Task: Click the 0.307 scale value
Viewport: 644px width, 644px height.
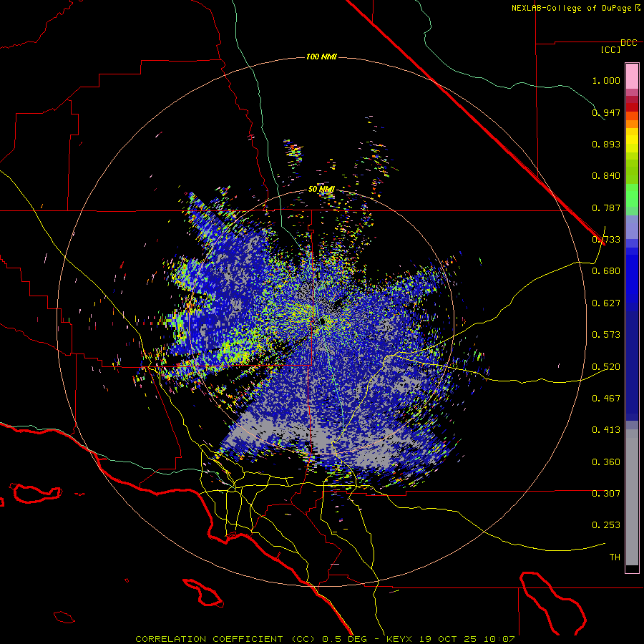Action: tap(606, 494)
